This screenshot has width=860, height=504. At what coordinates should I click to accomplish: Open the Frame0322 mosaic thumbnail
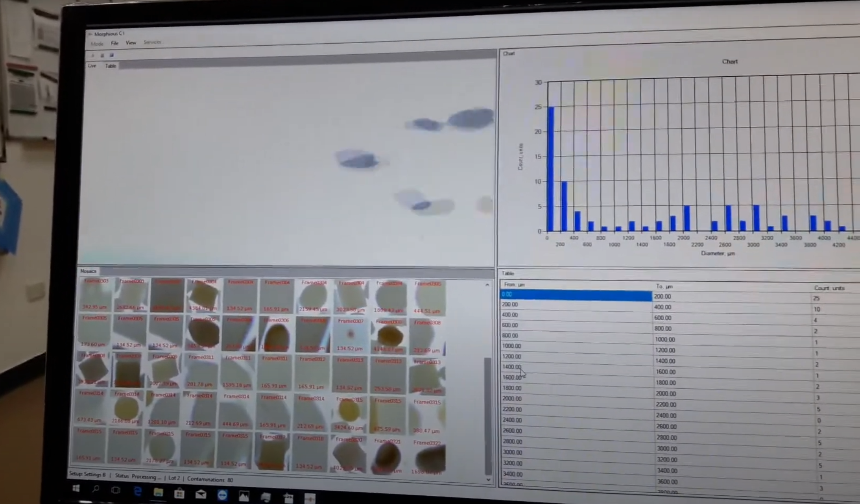(x=428, y=457)
